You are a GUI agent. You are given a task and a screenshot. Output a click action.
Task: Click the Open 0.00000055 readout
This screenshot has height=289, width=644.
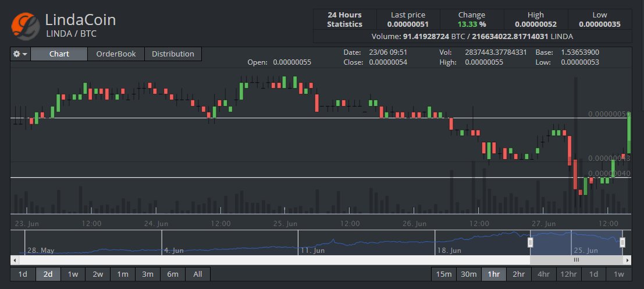279,62
